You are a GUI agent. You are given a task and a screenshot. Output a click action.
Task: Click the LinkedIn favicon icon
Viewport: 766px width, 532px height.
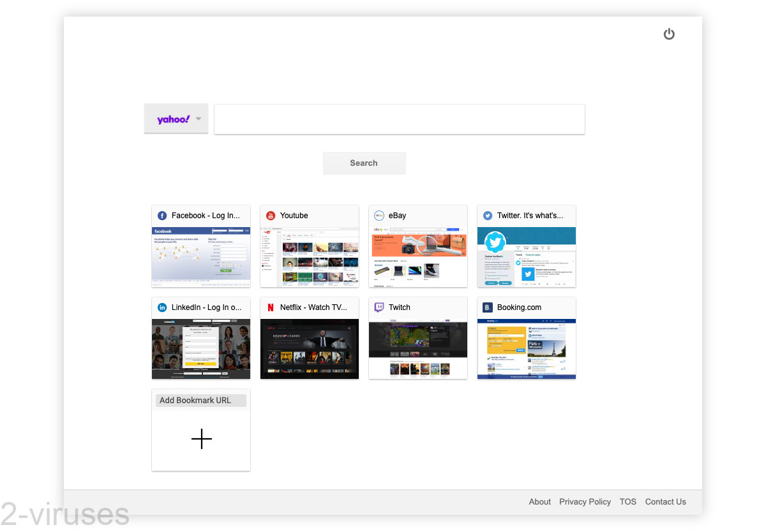click(162, 307)
